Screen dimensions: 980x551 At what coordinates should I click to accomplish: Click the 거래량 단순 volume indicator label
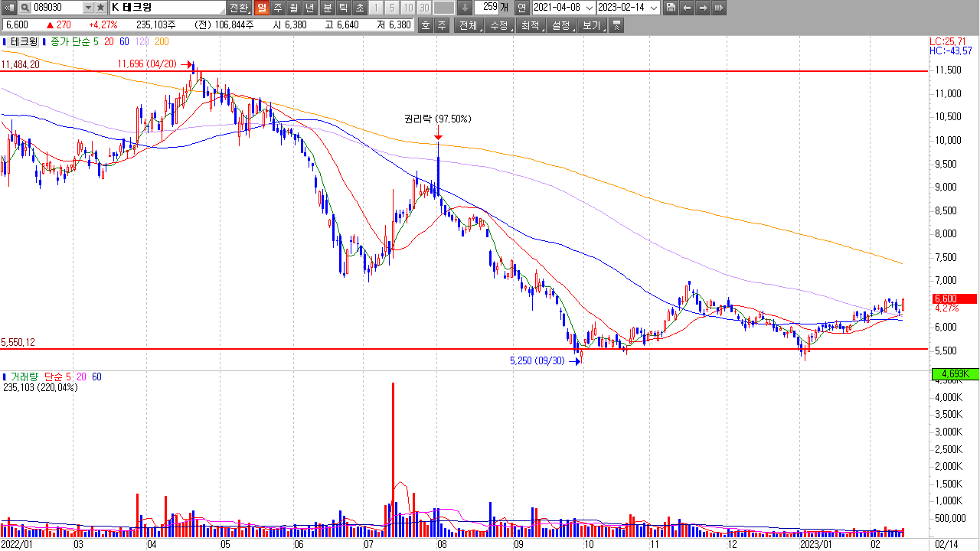click(x=37, y=377)
